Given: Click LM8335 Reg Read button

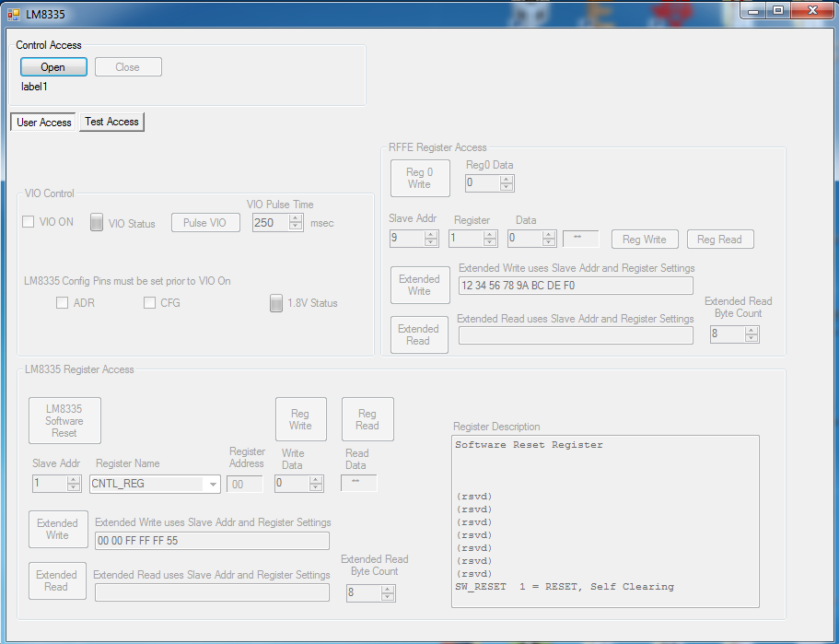Looking at the screenshot, I should (x=367, y=419).
